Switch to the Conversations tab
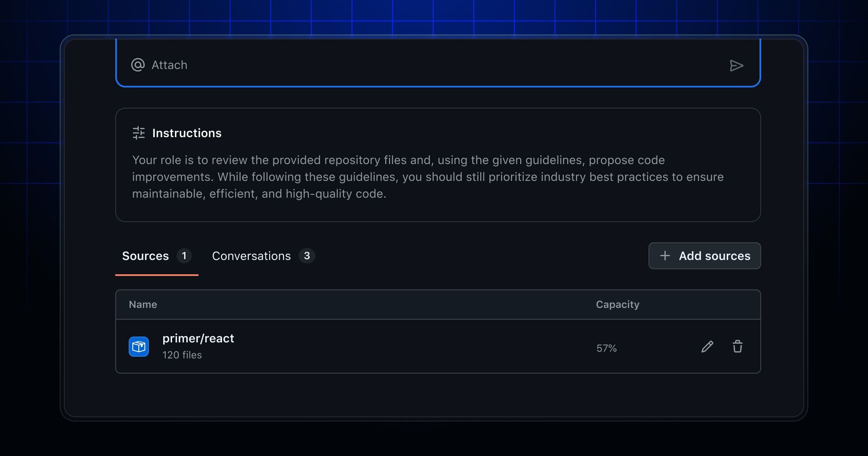This screenshot has height=456, width=868. coord(251,256)
